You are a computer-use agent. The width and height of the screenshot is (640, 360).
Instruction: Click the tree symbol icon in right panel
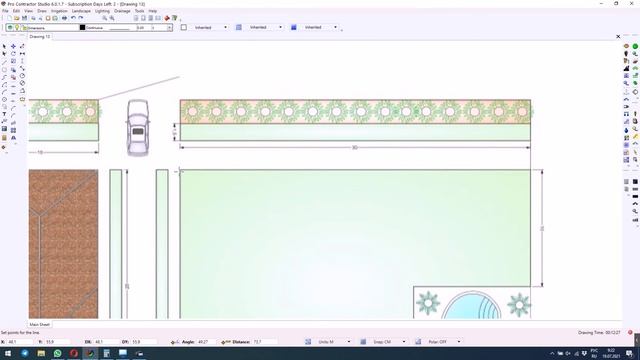click(x=626, y=54)
